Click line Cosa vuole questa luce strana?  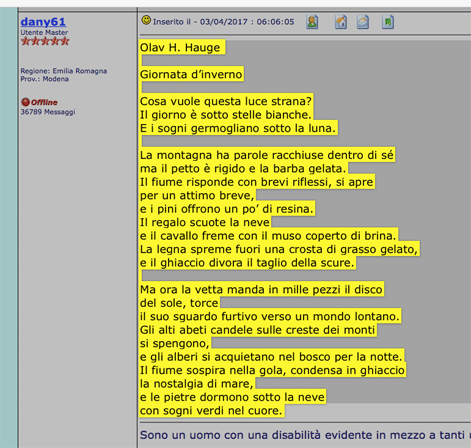tap(226, 101)
